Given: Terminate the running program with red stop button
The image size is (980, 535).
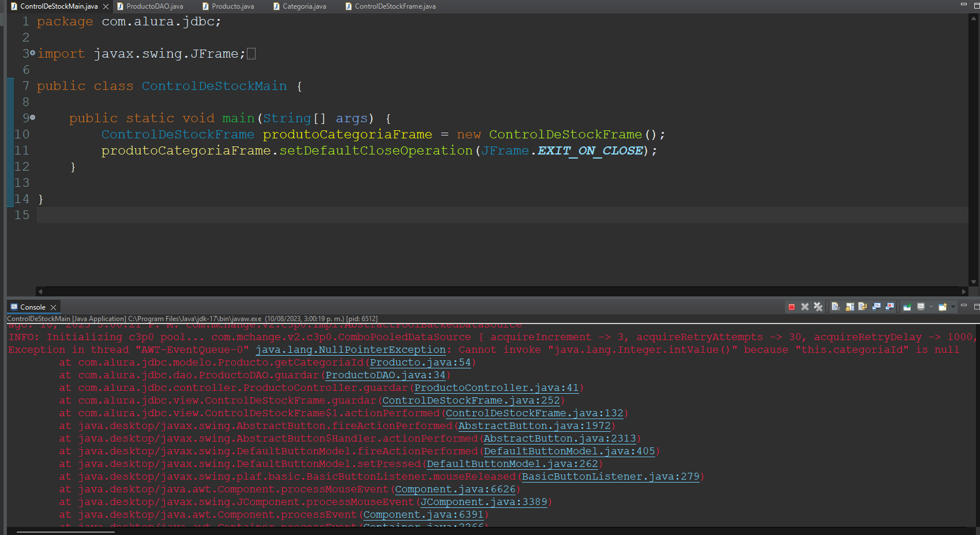Looking at the screenshot, I should (x=791, y=307).
